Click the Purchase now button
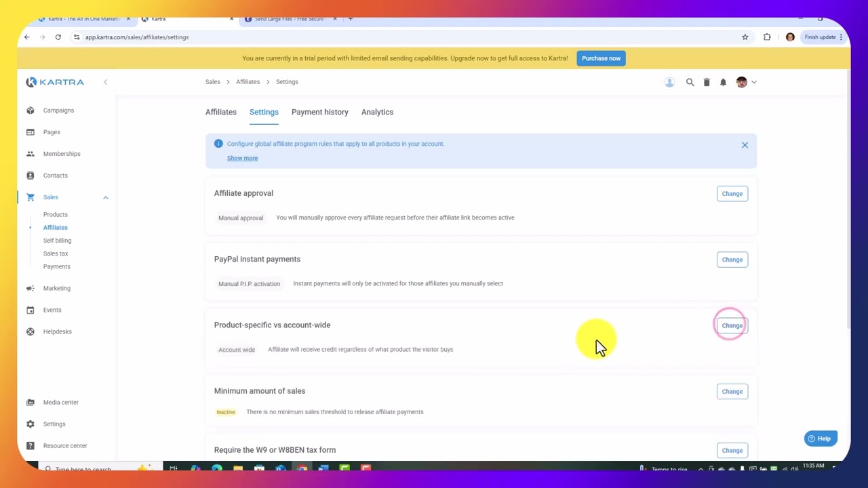The width and height of the screenshot is (868, 488). pyautogui.click(x=601, y=58)
